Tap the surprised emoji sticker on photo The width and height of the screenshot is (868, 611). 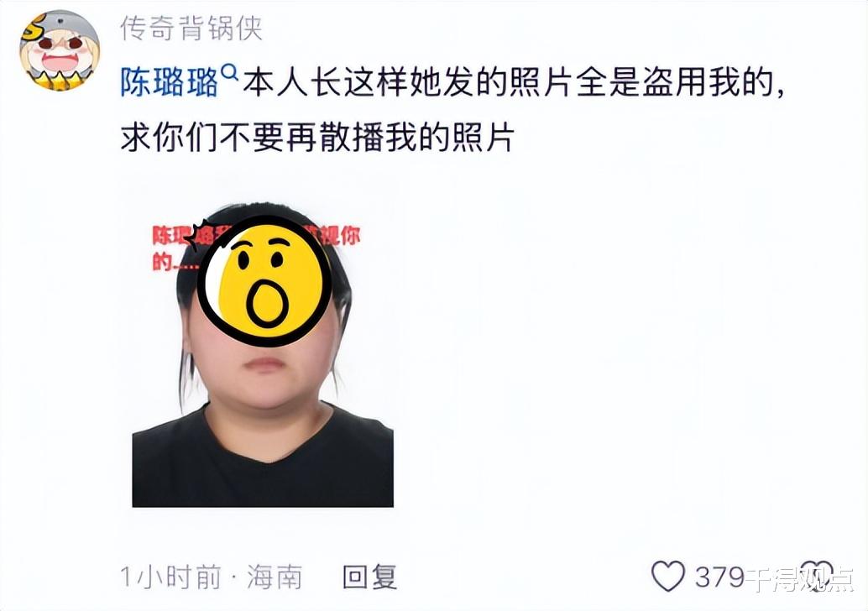pyautogui.click(x=264, y=280)
